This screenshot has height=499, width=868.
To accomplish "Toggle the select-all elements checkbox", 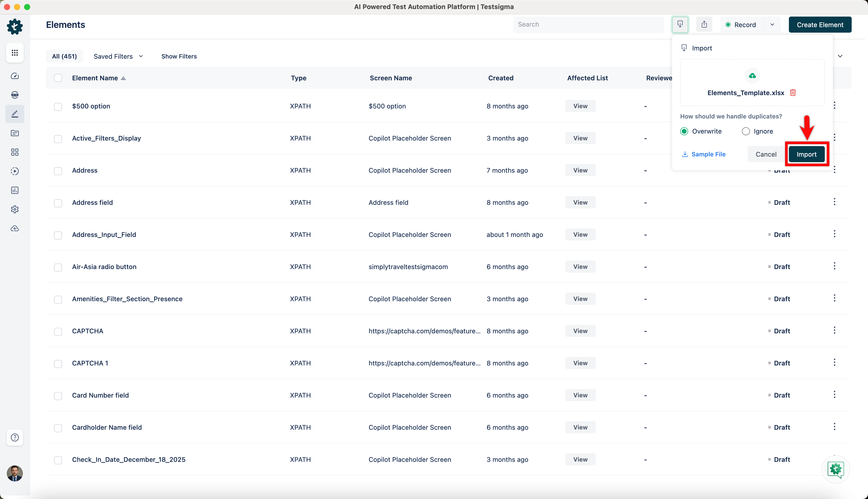I will coord(58,78).
